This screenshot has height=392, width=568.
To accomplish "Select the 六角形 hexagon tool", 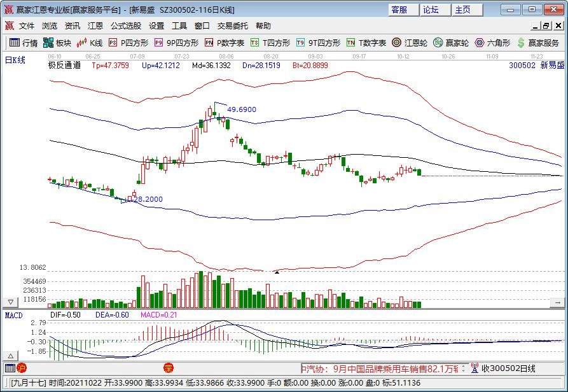I will 492,43.
